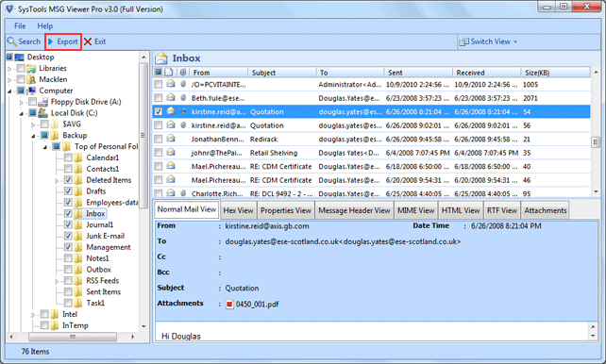The width and height of the screenshot is (606, 364).
Task: Uncheck the Junk E-mail folder checkbox
Action: point(68,236)
